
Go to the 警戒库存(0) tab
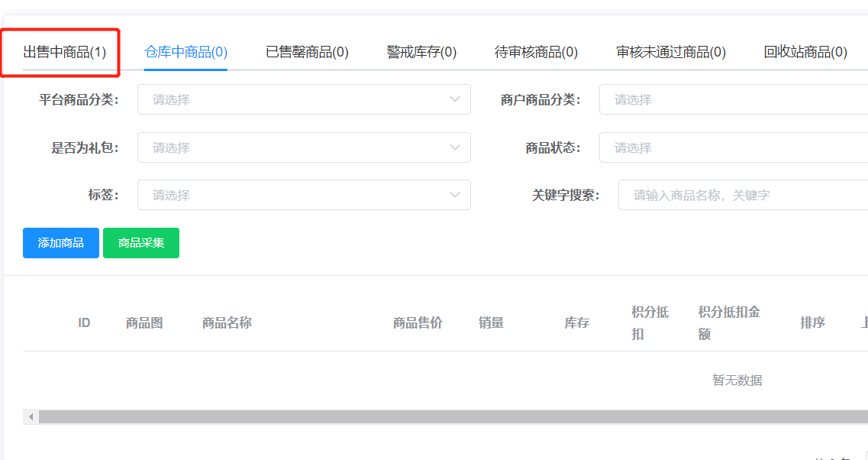pyautogui.click(x=421, y=52)
